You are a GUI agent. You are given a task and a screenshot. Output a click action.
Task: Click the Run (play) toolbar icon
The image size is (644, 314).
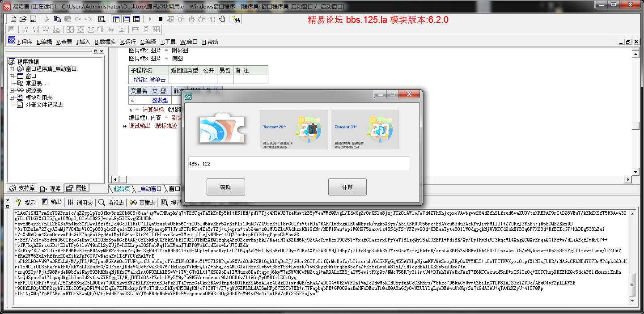(x=150, y=19)
